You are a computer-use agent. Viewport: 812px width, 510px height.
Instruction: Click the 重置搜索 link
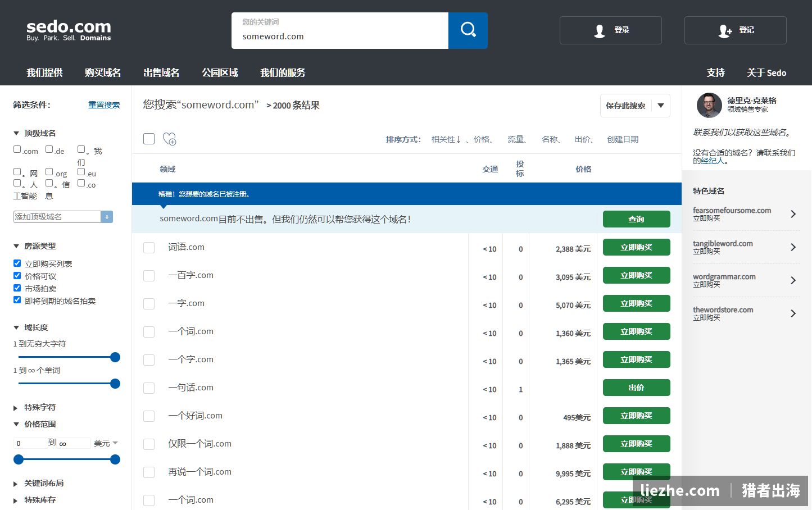point(104,105)
